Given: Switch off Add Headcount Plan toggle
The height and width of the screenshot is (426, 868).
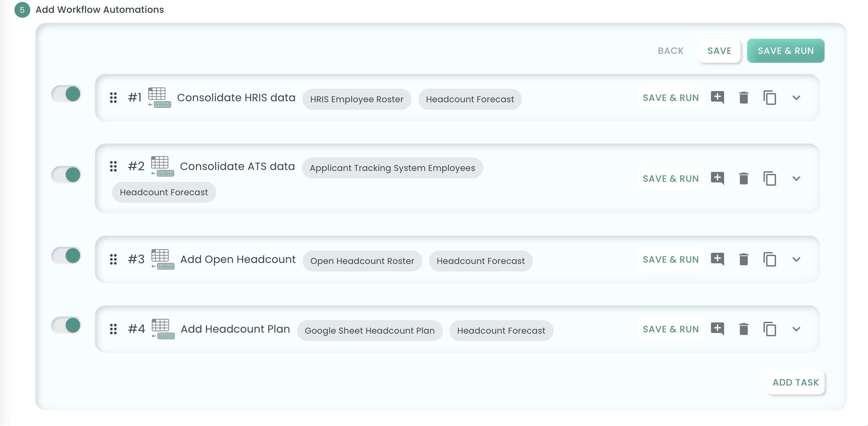Looking at the screenshot, I should [x=66, y=325].
